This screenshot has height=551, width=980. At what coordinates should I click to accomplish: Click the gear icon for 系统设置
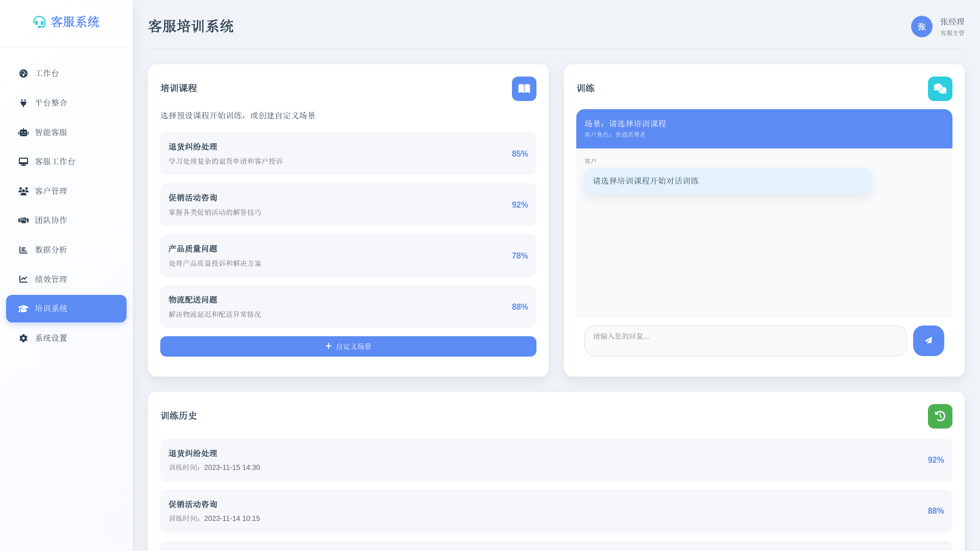[x=23, y=338]
